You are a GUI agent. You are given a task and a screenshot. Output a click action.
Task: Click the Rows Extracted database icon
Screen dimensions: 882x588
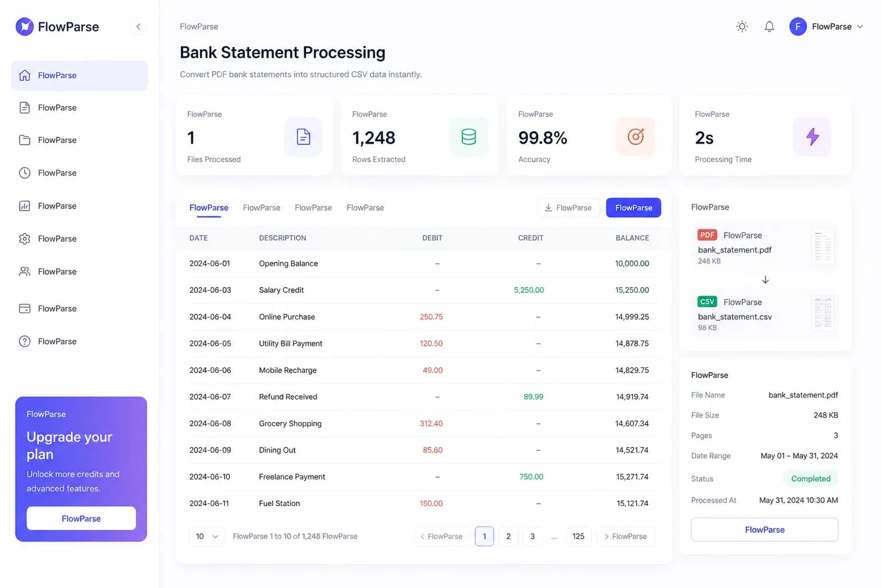tap(469, 137)
